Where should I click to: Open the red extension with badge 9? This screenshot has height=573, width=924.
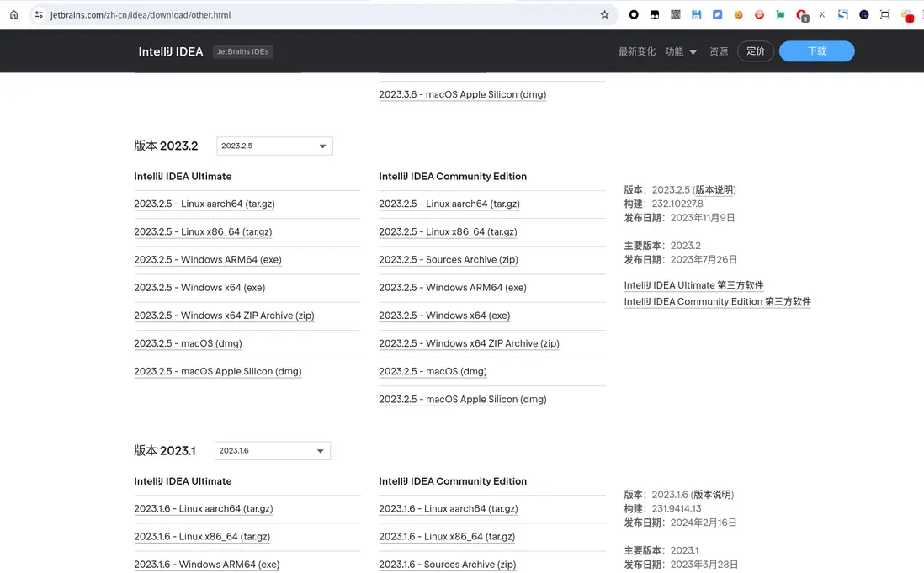[x=802, y=16]
